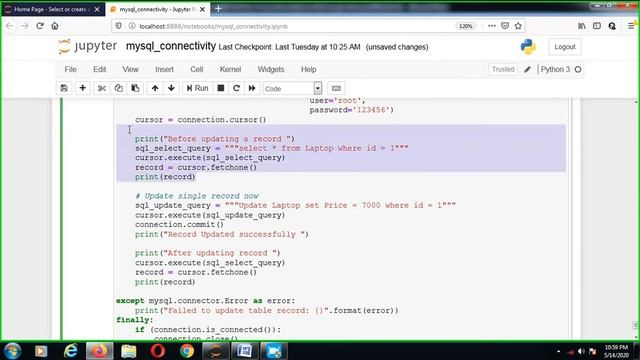Screen dimensions: 640x360
Task: Launch Google Chrome from the taskbar
Action: pyautogui.click(x=187, y=351)
